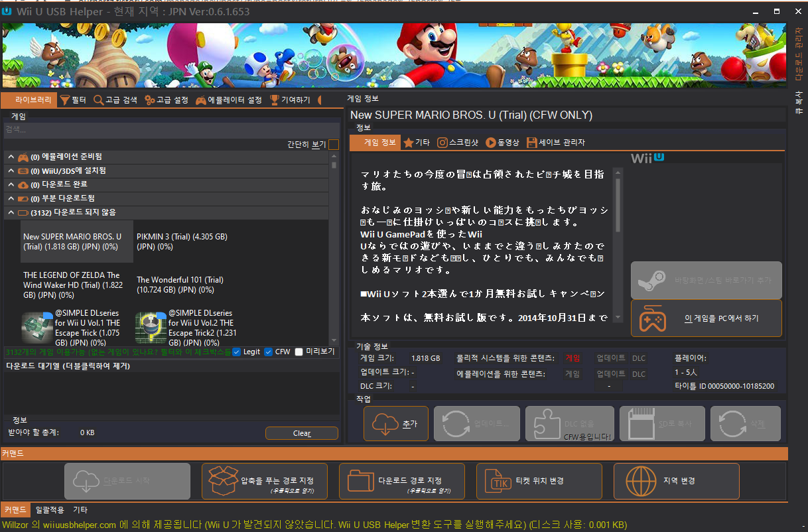Screen dimensions: 808x532
Task: Collapse the WiiU/3DS에 설치됨 group chevron
Action: (x=11, y=170)
